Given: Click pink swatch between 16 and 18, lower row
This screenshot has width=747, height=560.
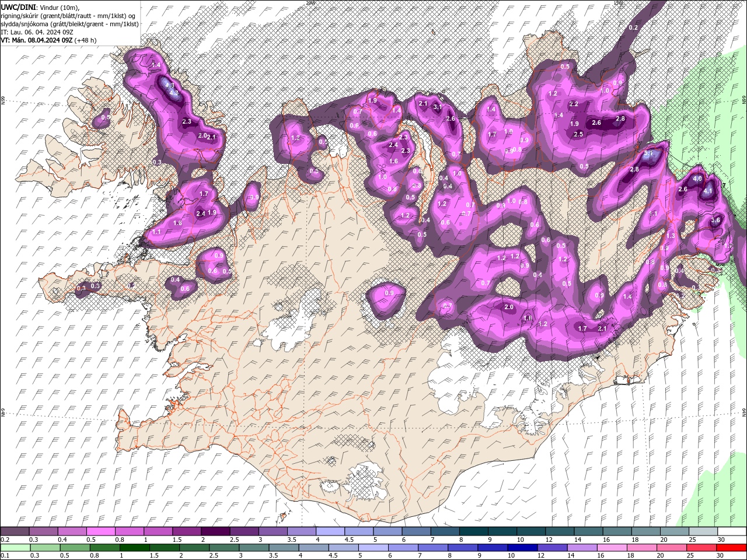Looking at the screenshot, I should click(x=612, y=548).
